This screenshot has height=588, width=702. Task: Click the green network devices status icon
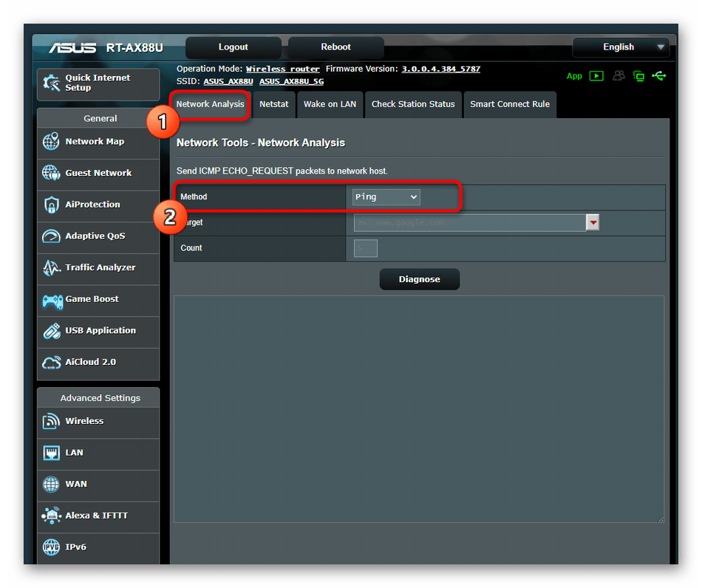pos(638,76)
